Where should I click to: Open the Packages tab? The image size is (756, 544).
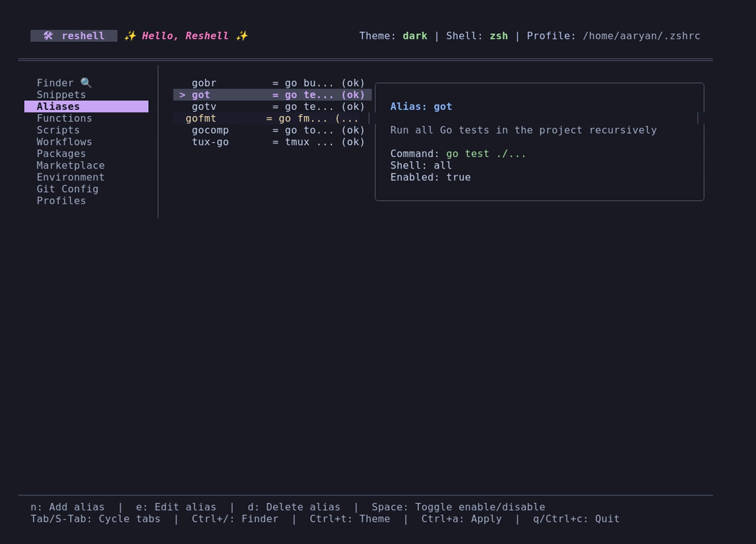[x=86, y=154]
